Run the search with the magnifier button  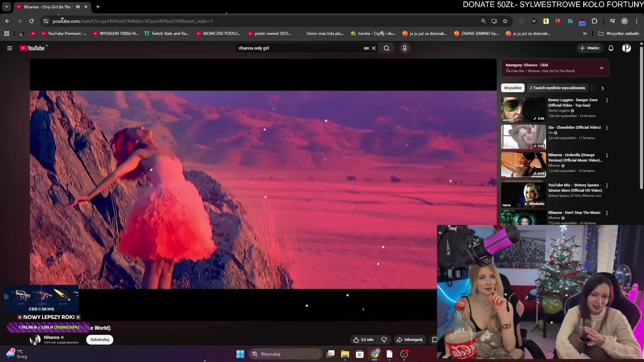coord(386,48)
